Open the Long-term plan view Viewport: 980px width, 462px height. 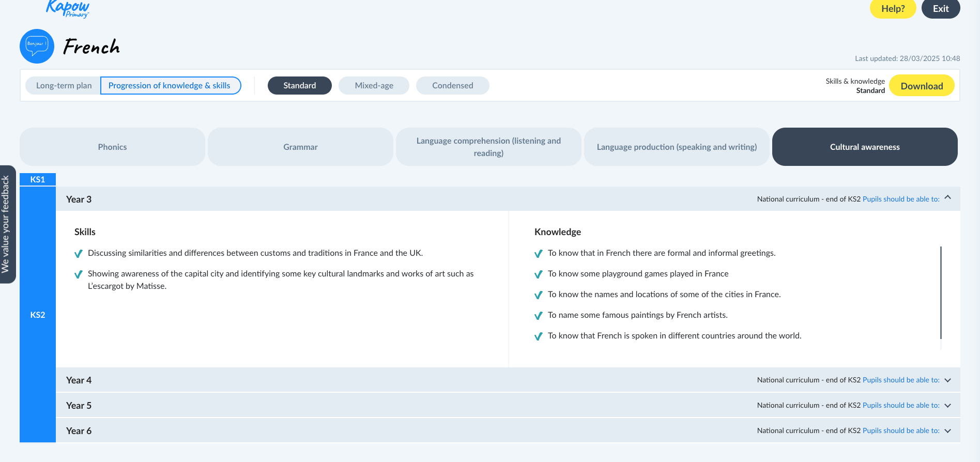64,86
